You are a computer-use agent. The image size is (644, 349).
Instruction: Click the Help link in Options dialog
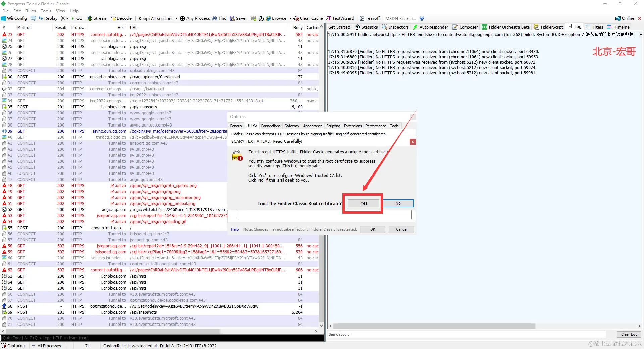(x=235, y=229)
